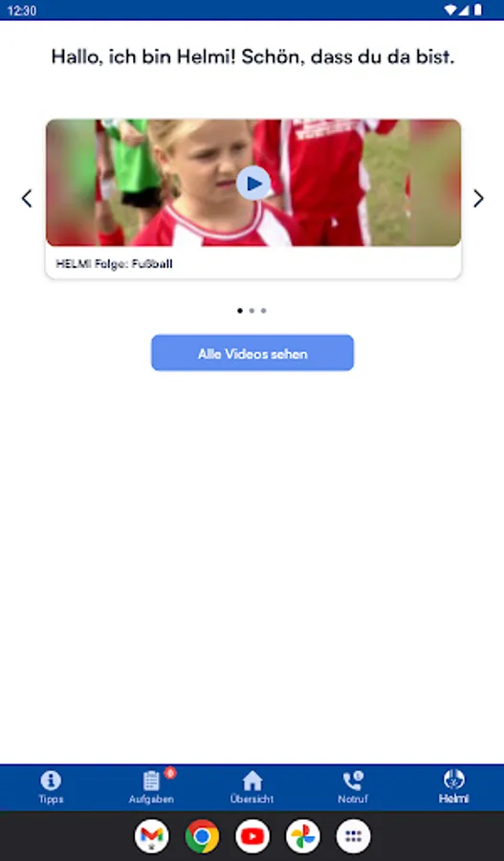Select the third carousel page dot
This screenshot has height=861, width=504.
tap(264, 311)
